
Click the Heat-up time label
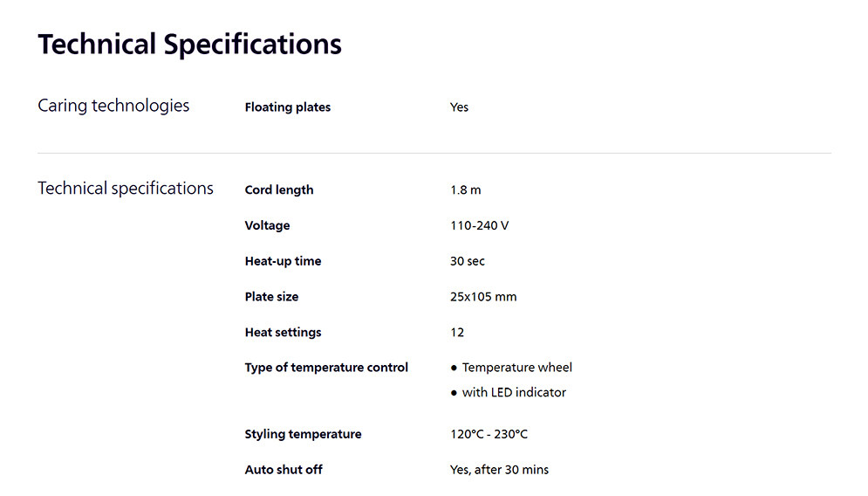point(283,261)
